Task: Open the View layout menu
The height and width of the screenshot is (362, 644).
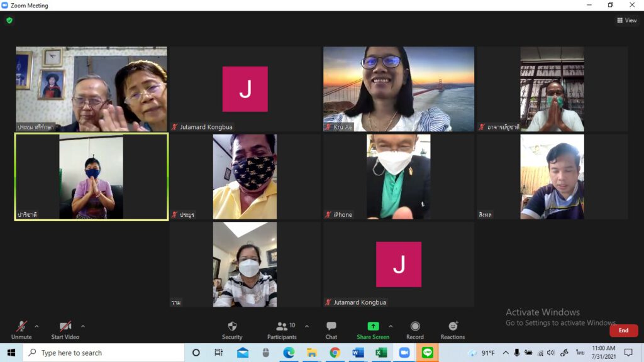Action: 627,20
